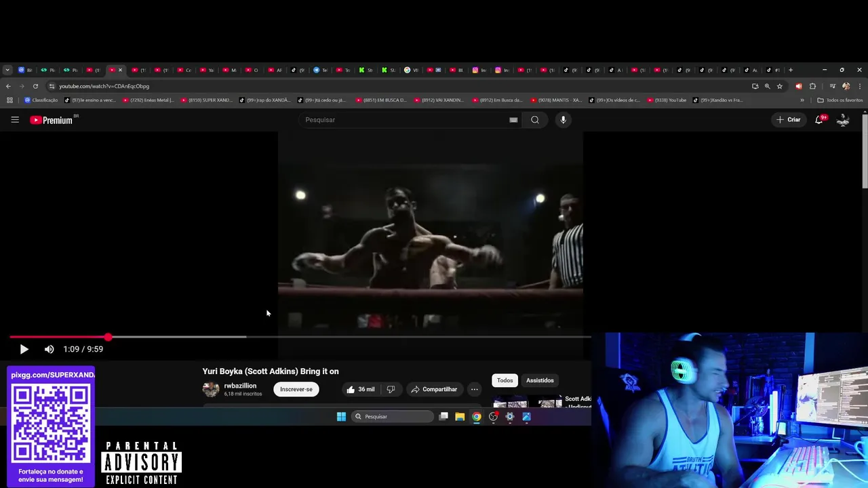Open the rwbazillion channel link
Image resolution: width=868 pixels, height=488 pixels.
pos(240,386)
